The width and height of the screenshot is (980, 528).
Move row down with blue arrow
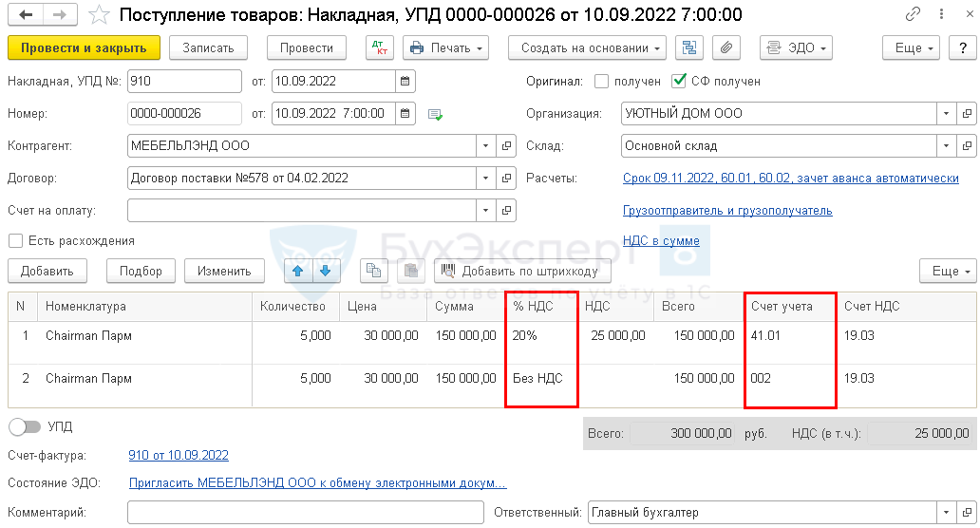[325, 271]
